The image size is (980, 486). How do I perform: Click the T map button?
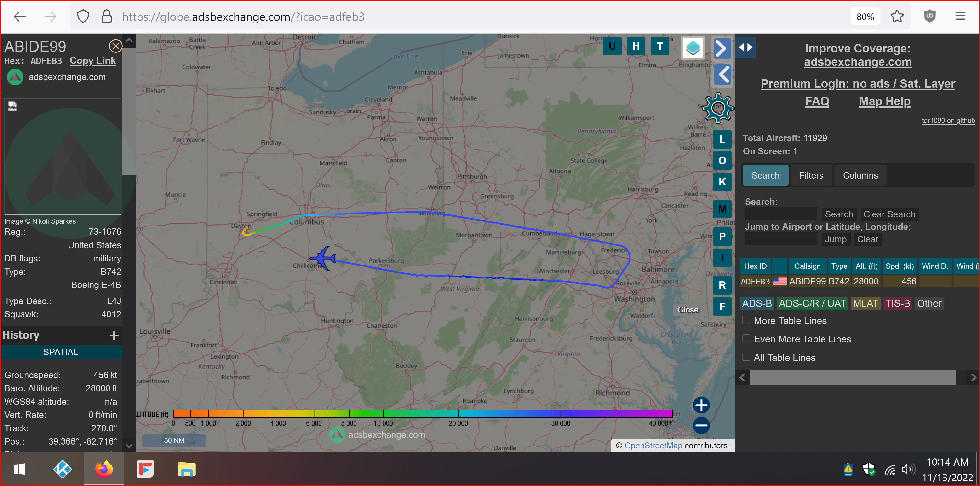[660, 46]
